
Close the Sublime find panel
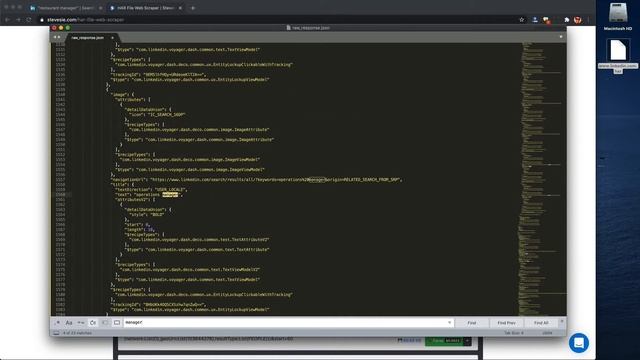coord(562,321)
